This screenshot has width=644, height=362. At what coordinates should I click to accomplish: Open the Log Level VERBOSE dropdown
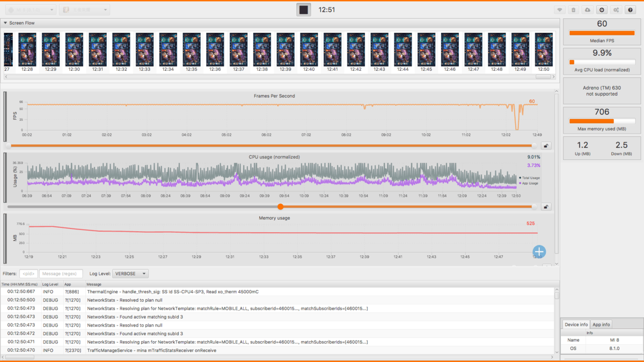(130, 274)
